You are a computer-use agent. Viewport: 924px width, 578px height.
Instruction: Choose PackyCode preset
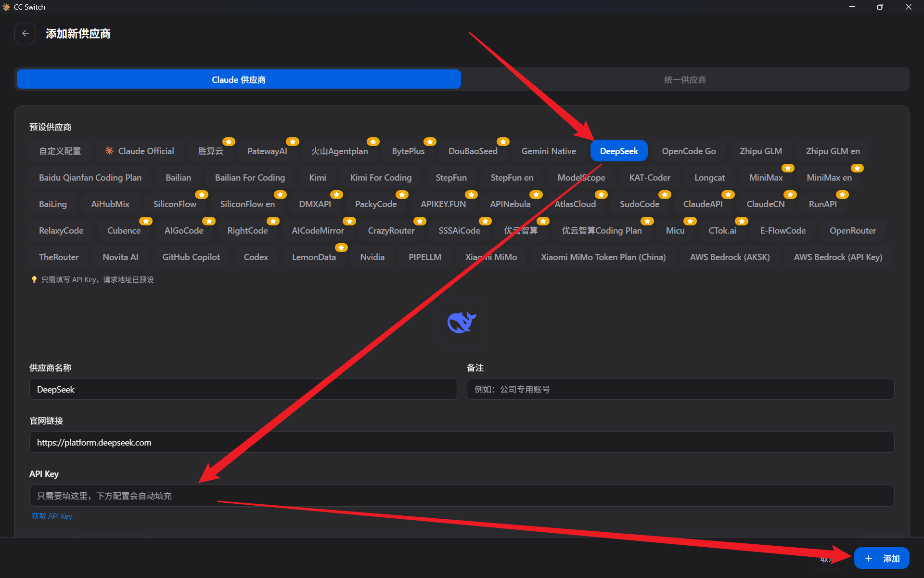pos(376,204)
